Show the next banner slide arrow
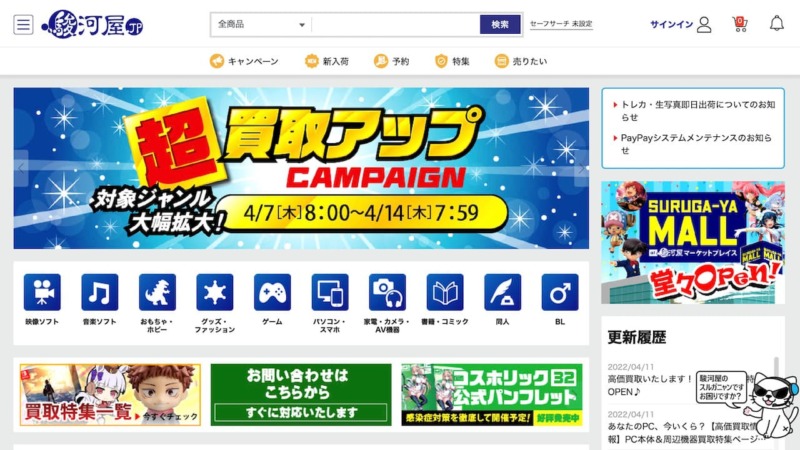The width and height of the screenshot is (800, 450). click(x=582, y=168)
